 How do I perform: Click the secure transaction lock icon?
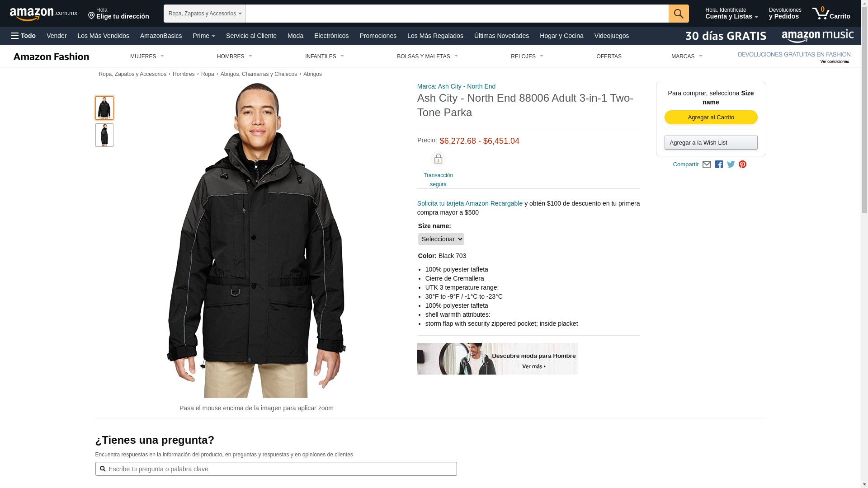click(438, 159)
